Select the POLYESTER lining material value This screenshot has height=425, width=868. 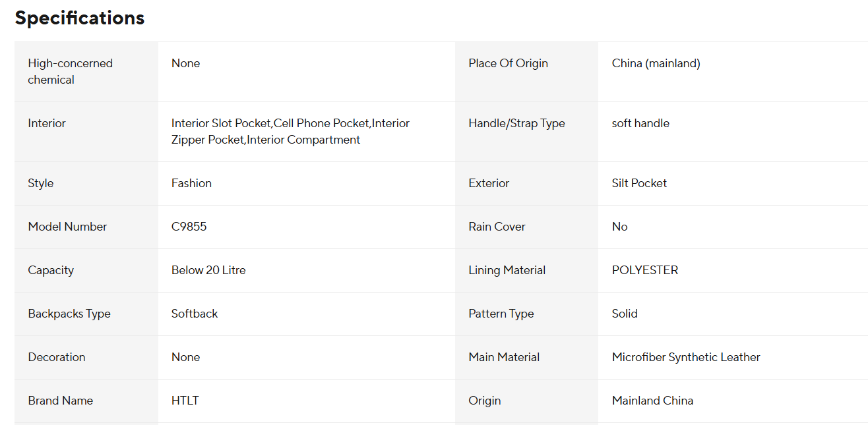pos(644,270)
